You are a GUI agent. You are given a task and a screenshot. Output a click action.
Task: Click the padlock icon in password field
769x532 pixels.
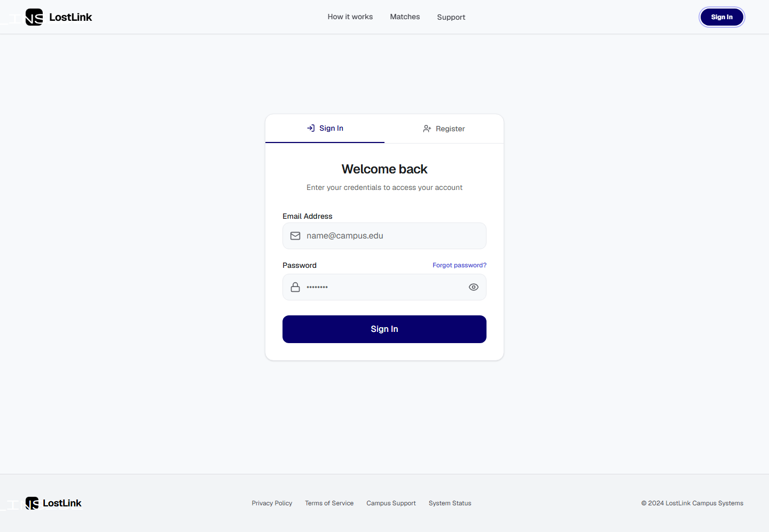pyautogui.click(x=295, y=287)
